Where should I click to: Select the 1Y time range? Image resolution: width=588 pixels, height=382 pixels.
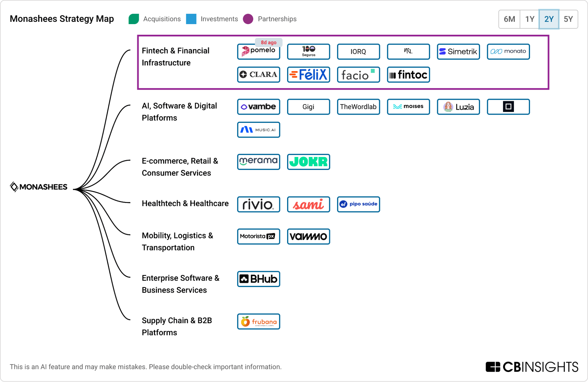coord(529,19)
